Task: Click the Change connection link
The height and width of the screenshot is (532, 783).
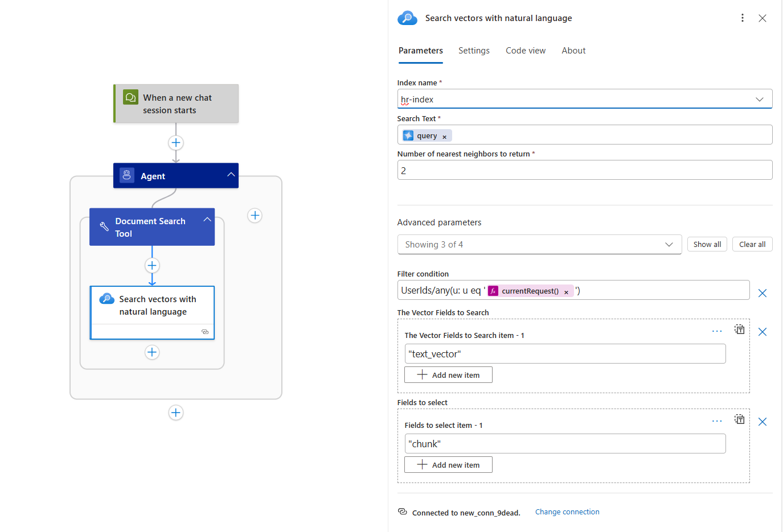Action: point(567,512)
